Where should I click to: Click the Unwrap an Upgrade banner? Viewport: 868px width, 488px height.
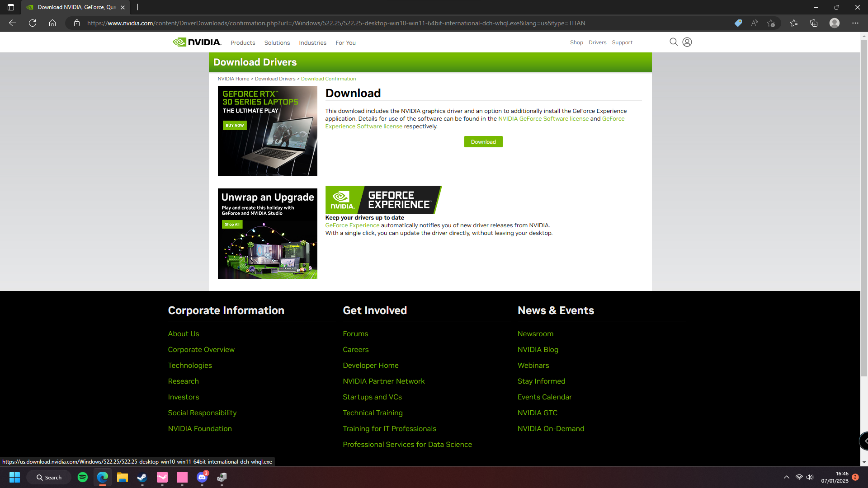[x=267, y=234]
